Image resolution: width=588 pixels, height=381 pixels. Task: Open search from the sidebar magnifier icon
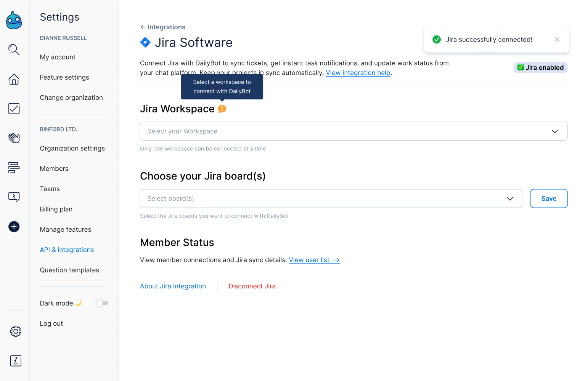14,50
